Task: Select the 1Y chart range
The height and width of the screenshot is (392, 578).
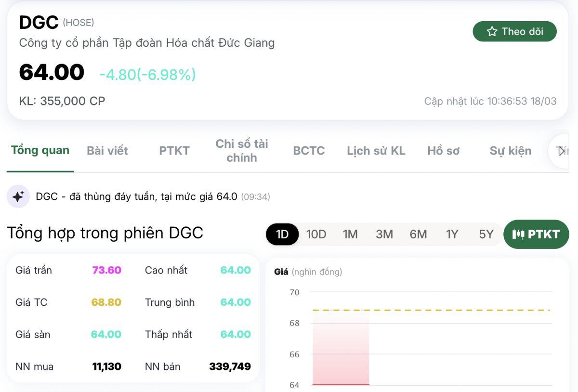Action: pos(452,234)
